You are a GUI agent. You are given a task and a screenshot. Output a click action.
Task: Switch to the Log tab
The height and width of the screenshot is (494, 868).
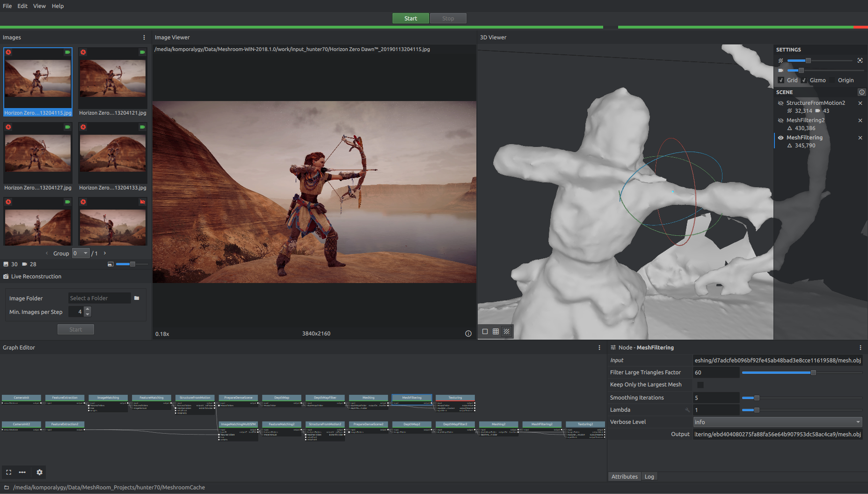tap(649, 477)
